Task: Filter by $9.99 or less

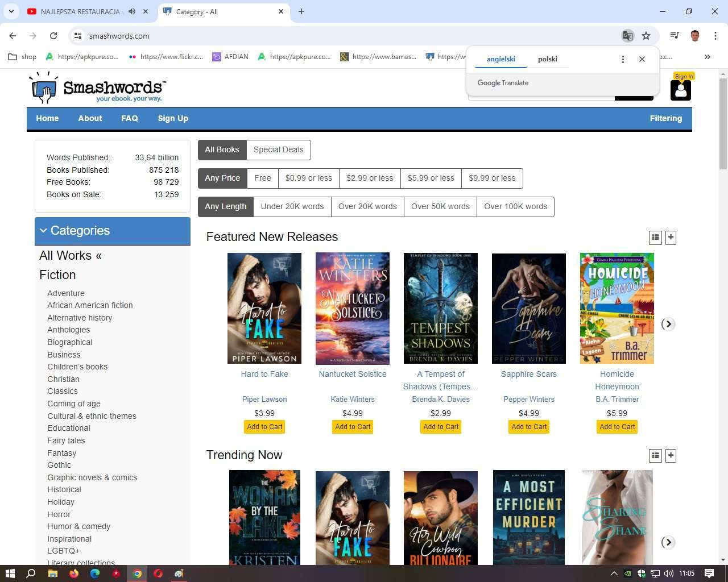Action: (492, 178)
